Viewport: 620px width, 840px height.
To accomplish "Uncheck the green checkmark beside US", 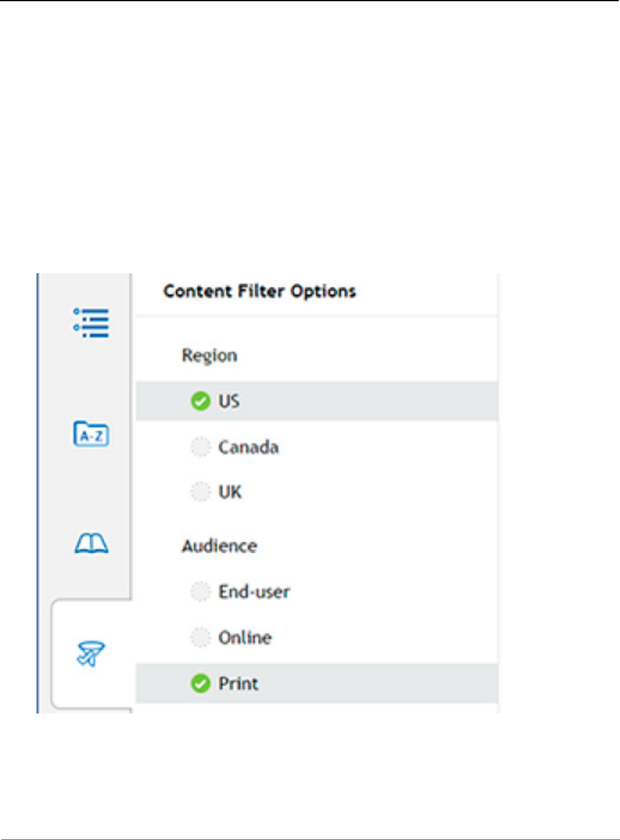I will 200,401.
